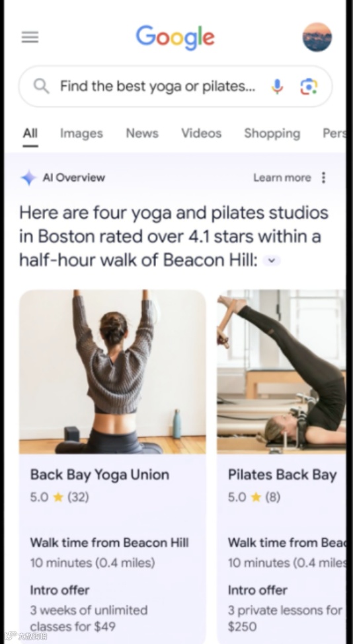Switch to the News tab

pyautogui.click(x=142, y=133)
